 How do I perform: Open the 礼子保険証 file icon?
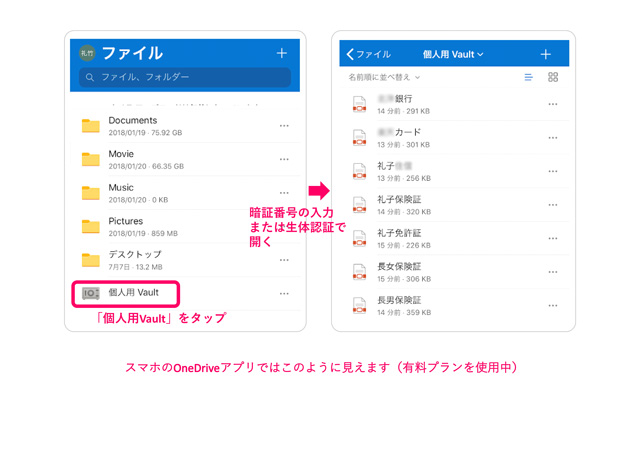click(x=359, y=205)
